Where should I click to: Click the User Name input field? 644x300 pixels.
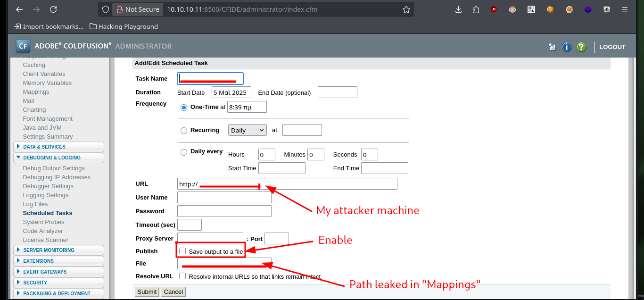(224, 198)
